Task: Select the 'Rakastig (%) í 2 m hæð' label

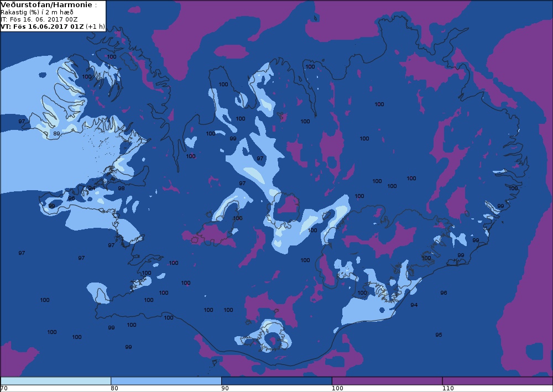Action: 37,12
